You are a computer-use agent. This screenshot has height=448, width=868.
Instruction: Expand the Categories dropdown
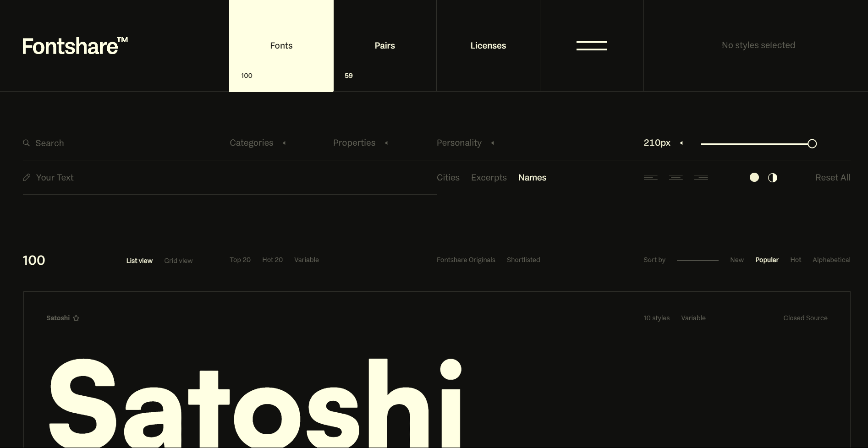point(251,143)
